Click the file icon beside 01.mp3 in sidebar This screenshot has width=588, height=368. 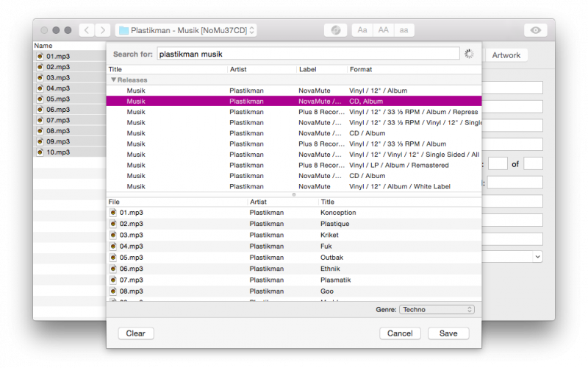40,56
